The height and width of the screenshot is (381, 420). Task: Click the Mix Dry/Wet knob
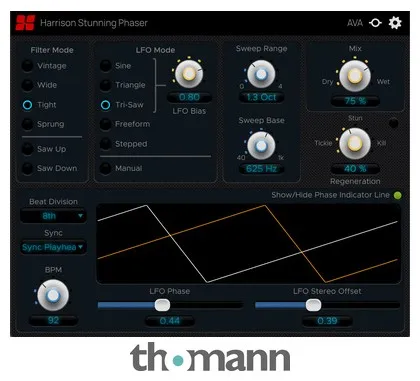click(355, 76)
